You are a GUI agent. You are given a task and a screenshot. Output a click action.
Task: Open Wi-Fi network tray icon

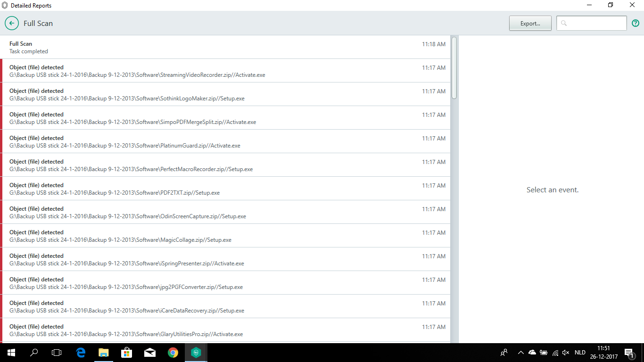pos(555,352)
